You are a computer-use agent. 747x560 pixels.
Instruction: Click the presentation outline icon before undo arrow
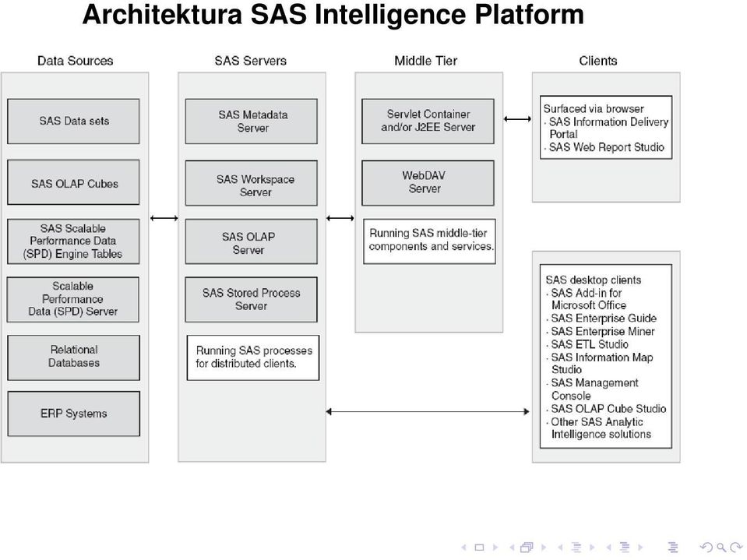673,547
